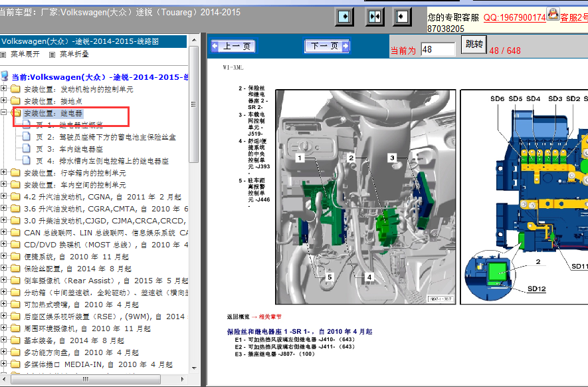Go to previous page with 上一页 button
Image resolution: width=588 pixels, height=387 pixels.
coord(233,46)
